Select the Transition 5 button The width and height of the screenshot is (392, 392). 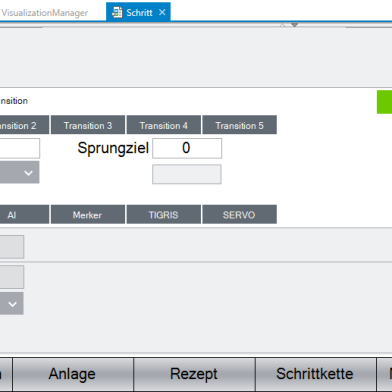[x=239, y=125]
